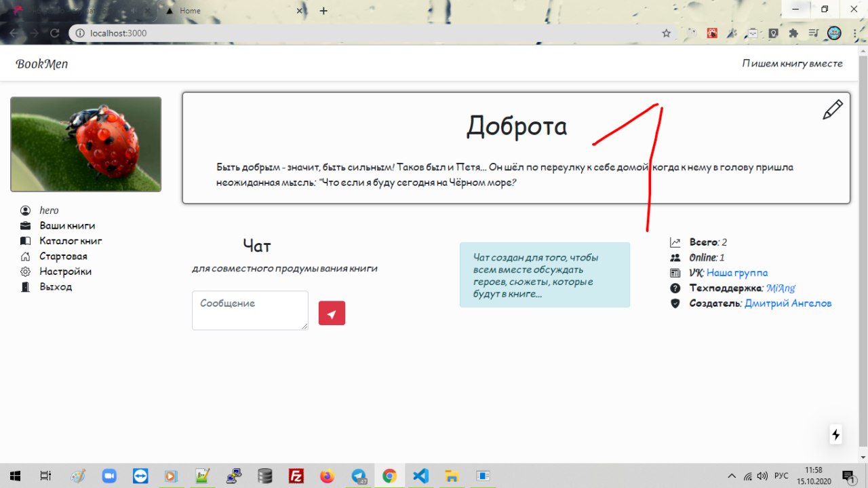Click the user avatar icon beside hero

click(x=26, y=210)
